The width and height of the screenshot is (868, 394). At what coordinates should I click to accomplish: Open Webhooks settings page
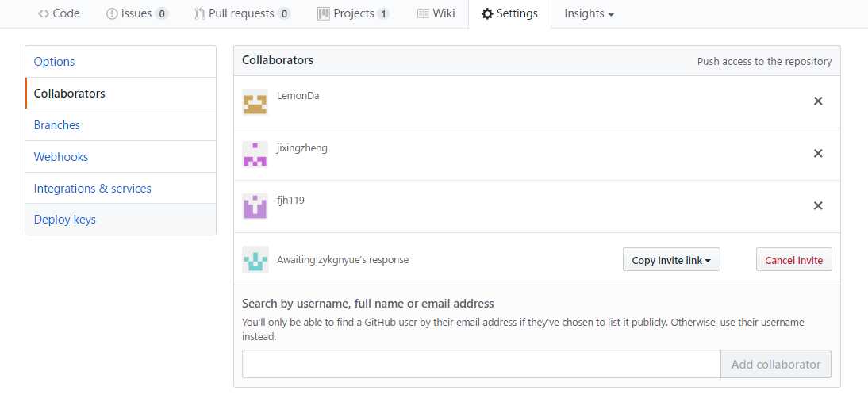[x=121, y=157]
